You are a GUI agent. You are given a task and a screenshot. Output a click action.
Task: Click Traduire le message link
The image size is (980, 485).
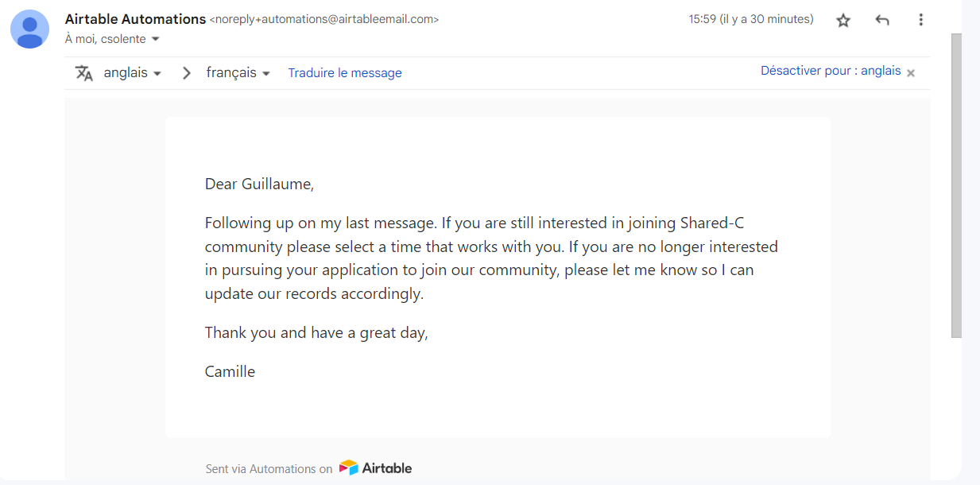pos(345,73)
